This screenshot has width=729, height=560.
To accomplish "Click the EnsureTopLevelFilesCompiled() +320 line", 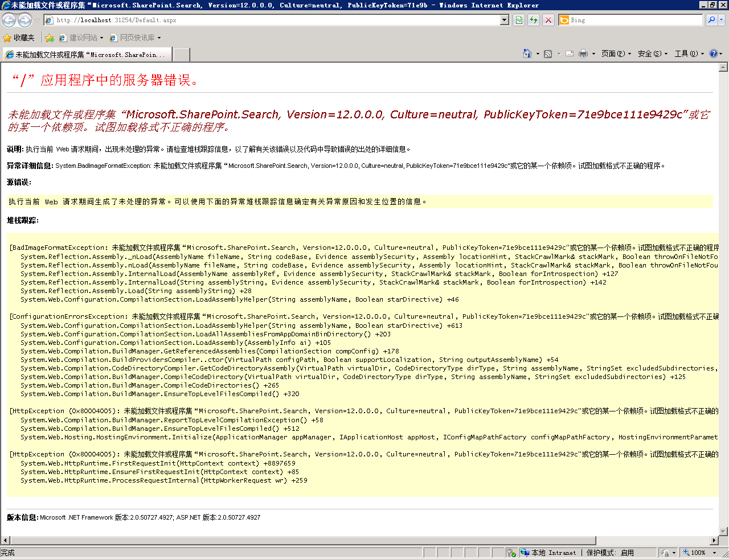I will point(160,394).
